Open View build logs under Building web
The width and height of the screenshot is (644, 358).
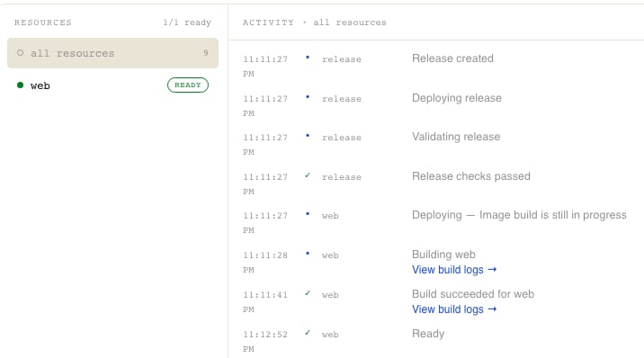tap(454, 270)
